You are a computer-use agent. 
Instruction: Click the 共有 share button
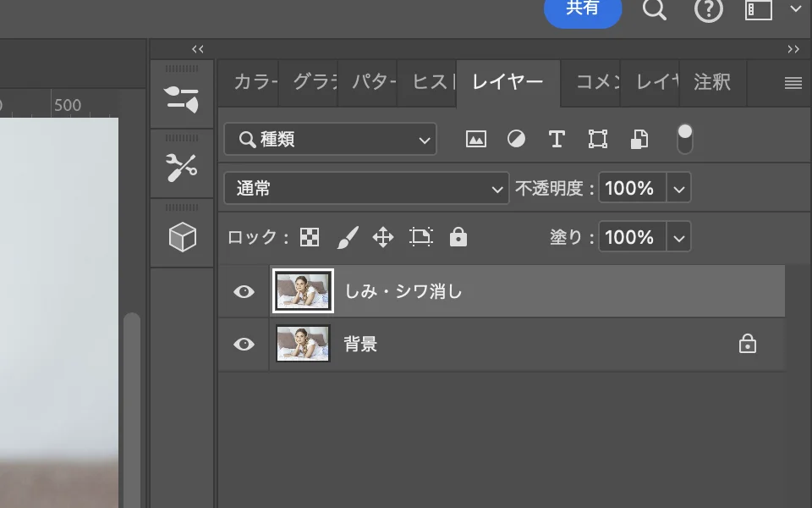(x=583, y=9)
